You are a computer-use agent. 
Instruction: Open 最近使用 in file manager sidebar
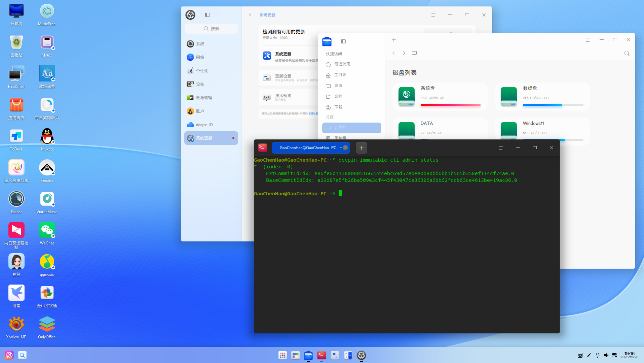point(351,64)
